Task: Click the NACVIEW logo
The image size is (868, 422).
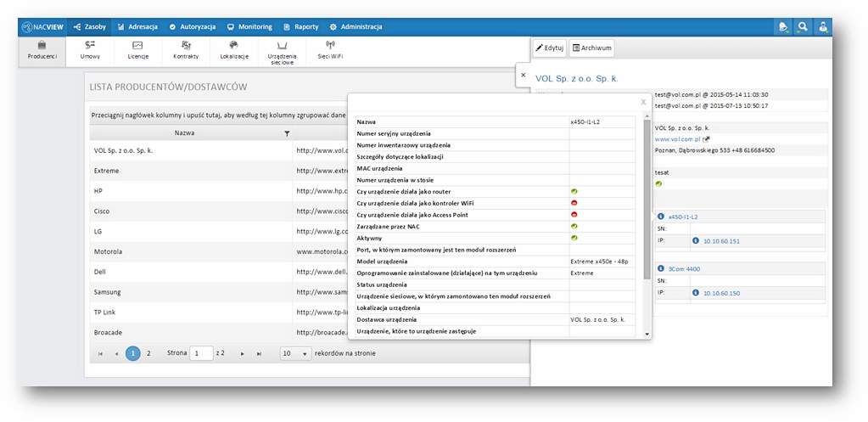Action: coord(42,26)
